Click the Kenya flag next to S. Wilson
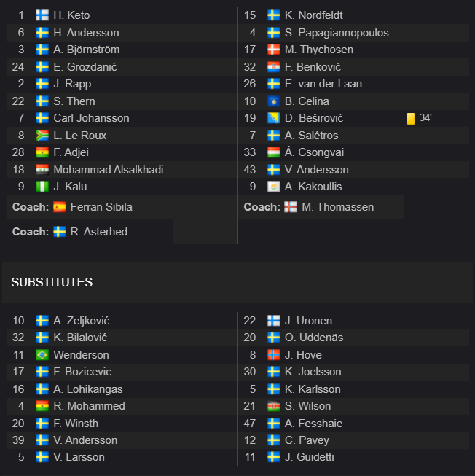The height and width of the screenshot is (476, 475). click(x=274, y=406)
